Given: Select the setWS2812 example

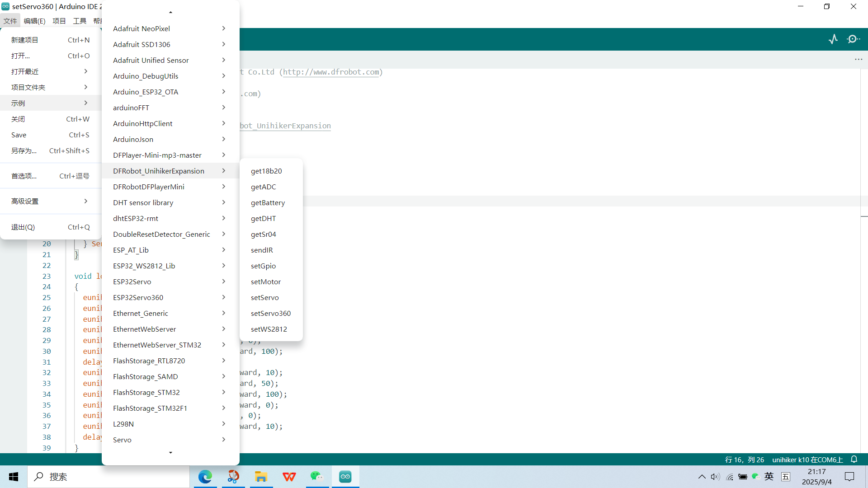Looking at the screenshot, I should coord(271,329).
